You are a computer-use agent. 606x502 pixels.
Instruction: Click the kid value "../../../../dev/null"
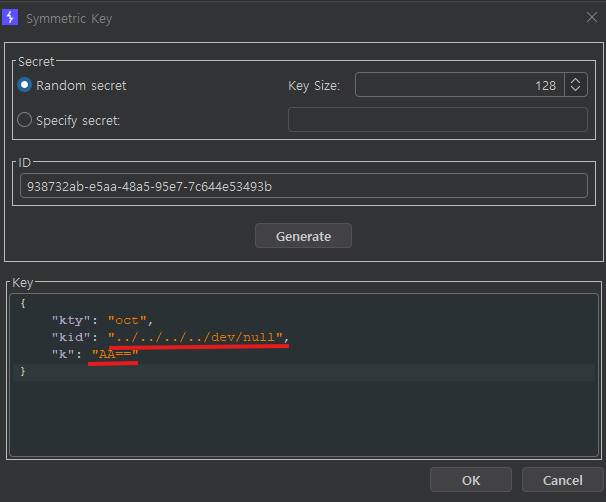[198, 337]
